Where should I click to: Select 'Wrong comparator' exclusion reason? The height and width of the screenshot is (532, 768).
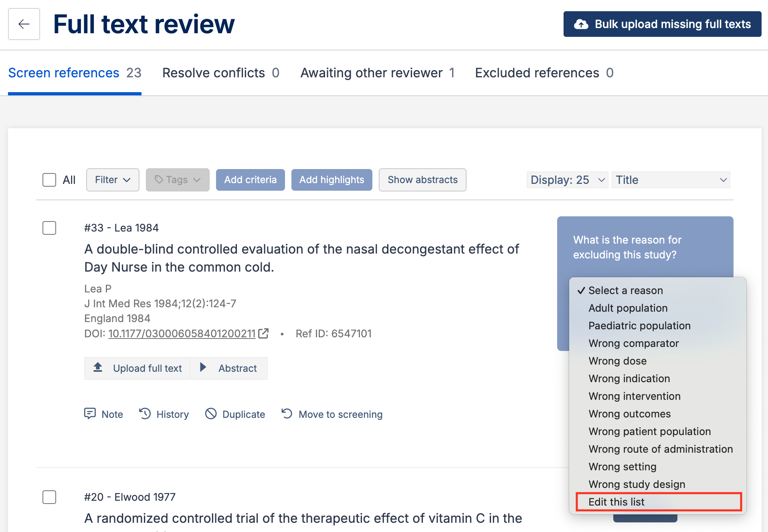pos(658,343)
